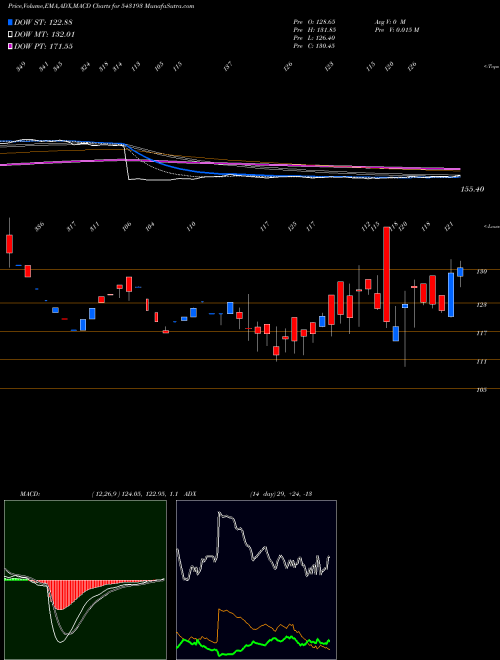Click the blue DOW ST legend swatch
The height and width of the screenshot is (660, 500).
pyautogui.click(x=10, y=22)
